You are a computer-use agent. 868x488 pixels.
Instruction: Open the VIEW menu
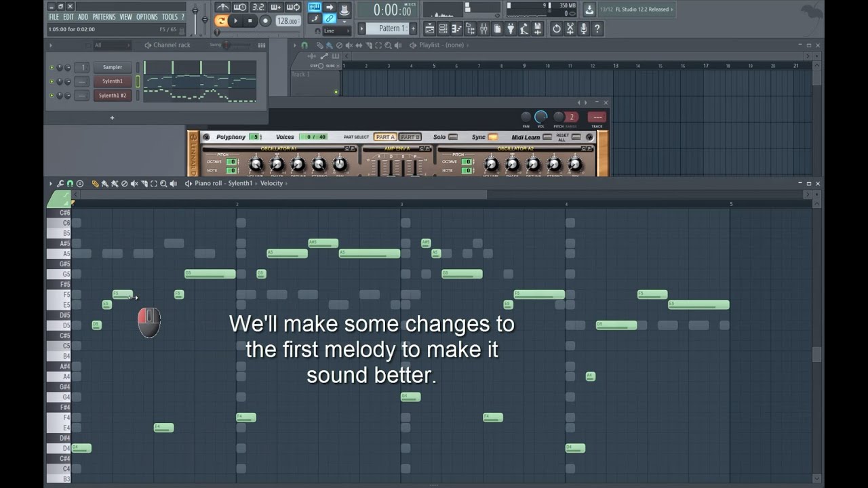[x=126, y=17]
